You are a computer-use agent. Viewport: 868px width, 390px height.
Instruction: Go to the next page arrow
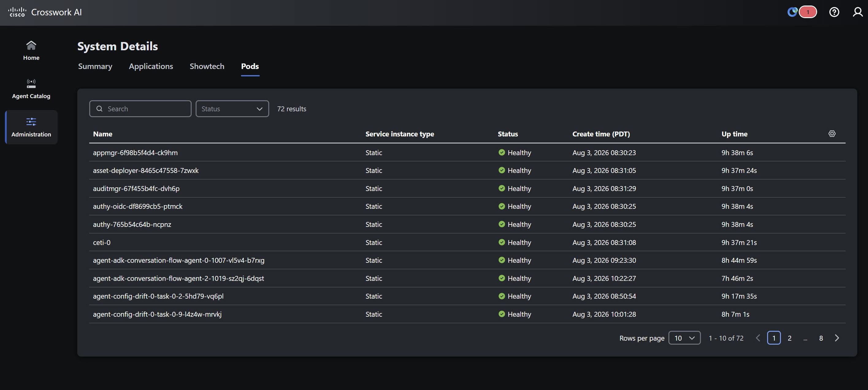coord(837,338)
